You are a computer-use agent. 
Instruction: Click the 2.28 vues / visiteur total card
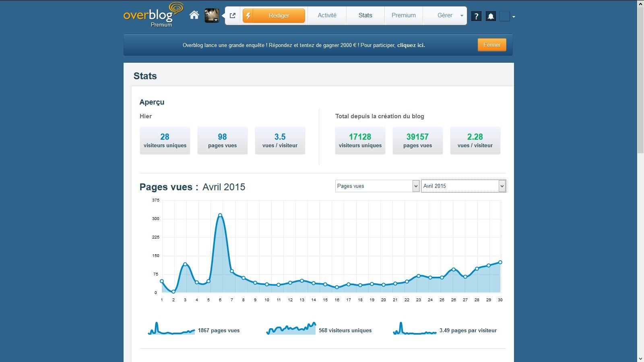pos(475,140)
